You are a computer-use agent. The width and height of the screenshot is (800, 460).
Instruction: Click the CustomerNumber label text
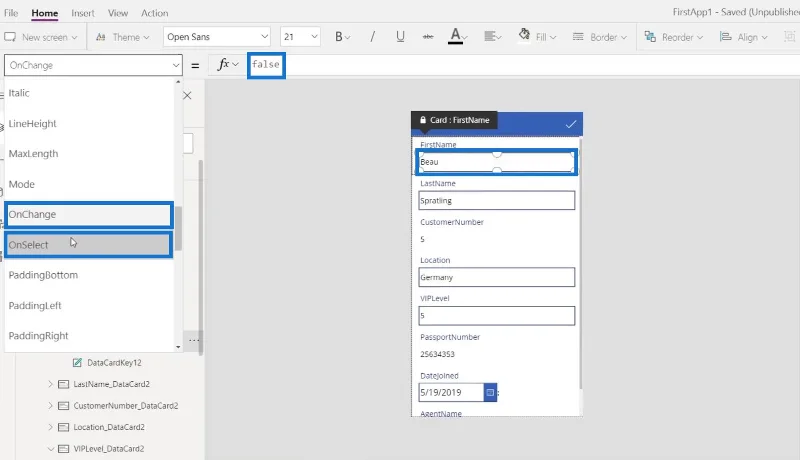[x=452, y=222]
